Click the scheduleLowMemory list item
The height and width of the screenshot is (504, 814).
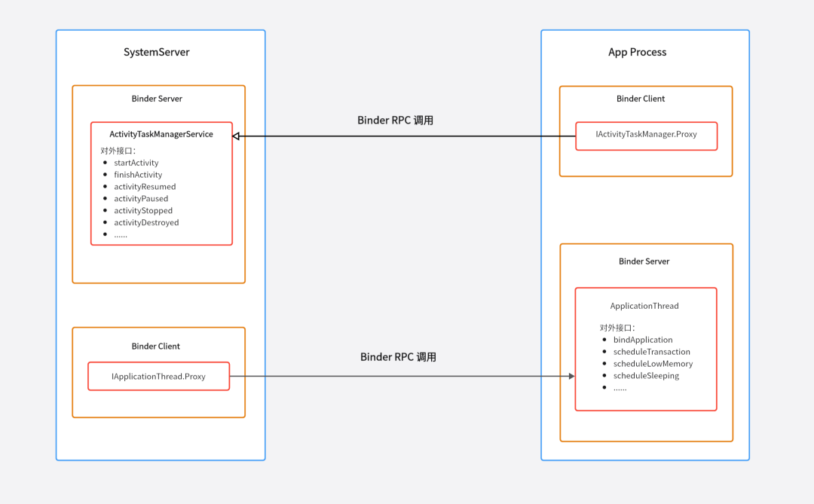[x=653, y=363]
